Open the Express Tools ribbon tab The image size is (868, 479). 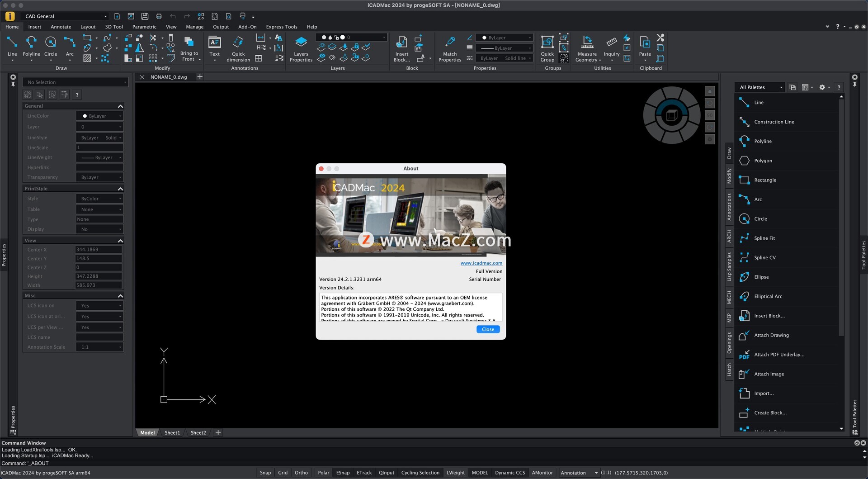[281, 27]
